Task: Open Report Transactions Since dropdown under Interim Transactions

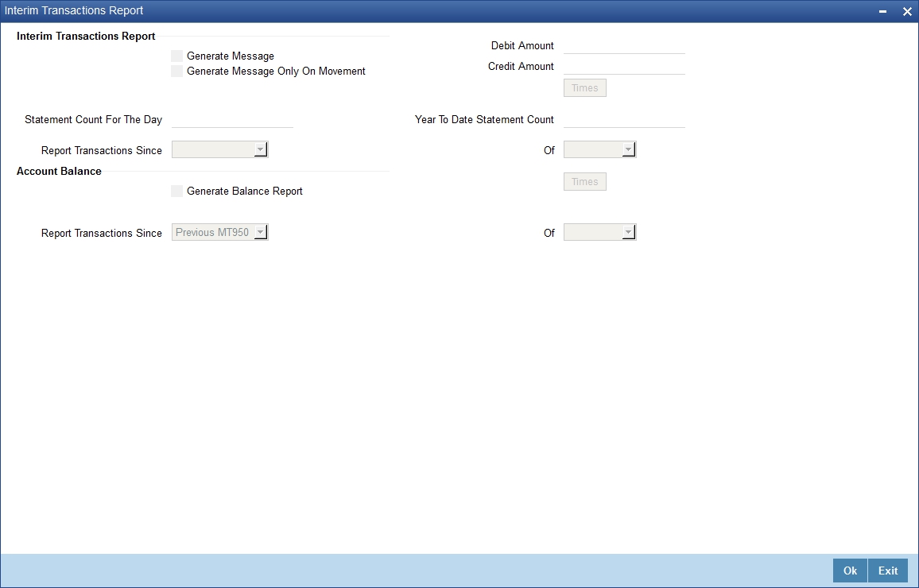Action: pos(219,149)
